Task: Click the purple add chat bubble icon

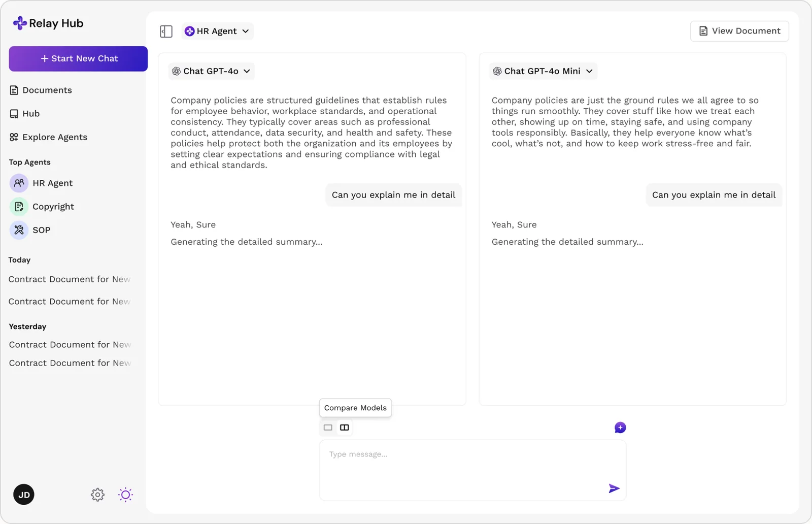Action: point(620,428)
